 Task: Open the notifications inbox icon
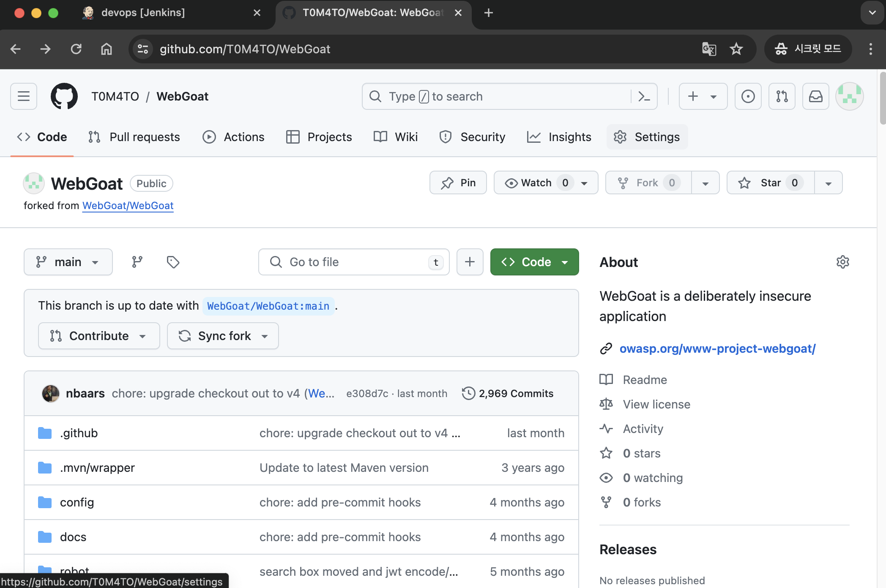point(815,96)
